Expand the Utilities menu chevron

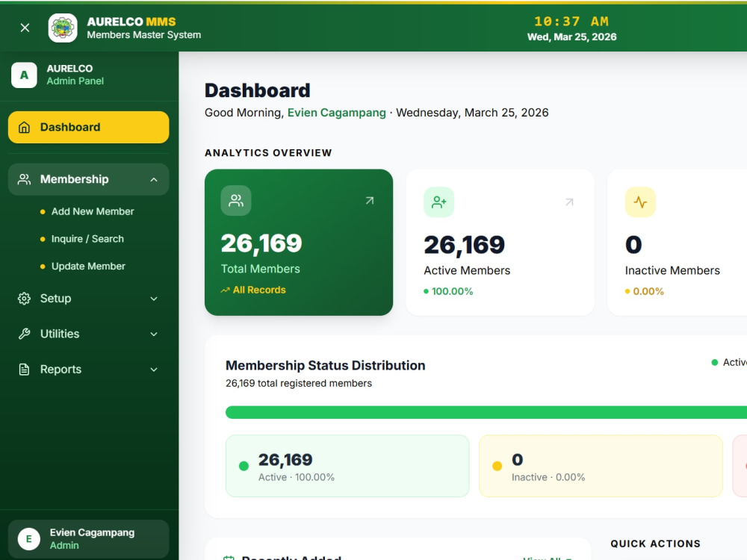click(x=154, y=334)
